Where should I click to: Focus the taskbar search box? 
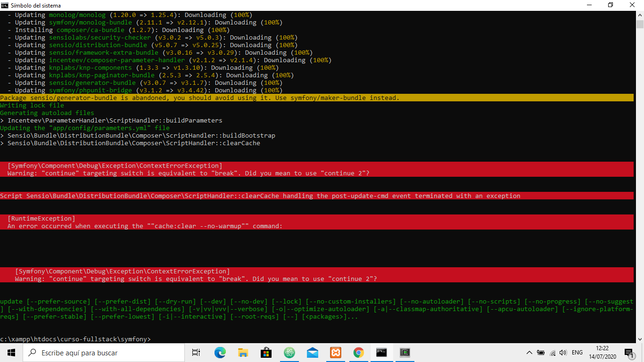click(103, 353)
